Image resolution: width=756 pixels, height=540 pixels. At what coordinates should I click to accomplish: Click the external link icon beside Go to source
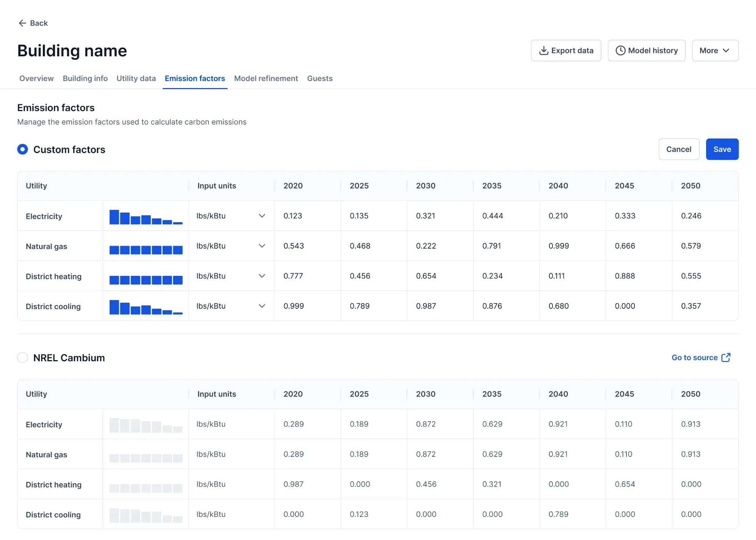pos(726,357)
